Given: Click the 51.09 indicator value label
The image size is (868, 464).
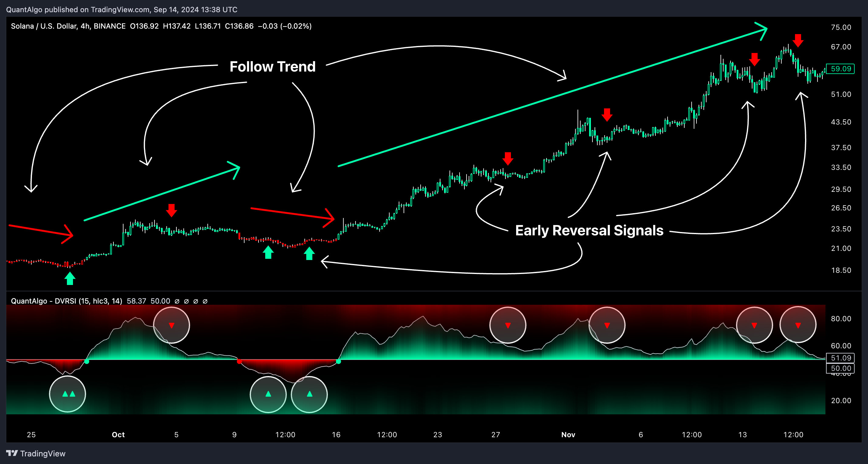Looking at the screenshot, I should pos(840,358).
